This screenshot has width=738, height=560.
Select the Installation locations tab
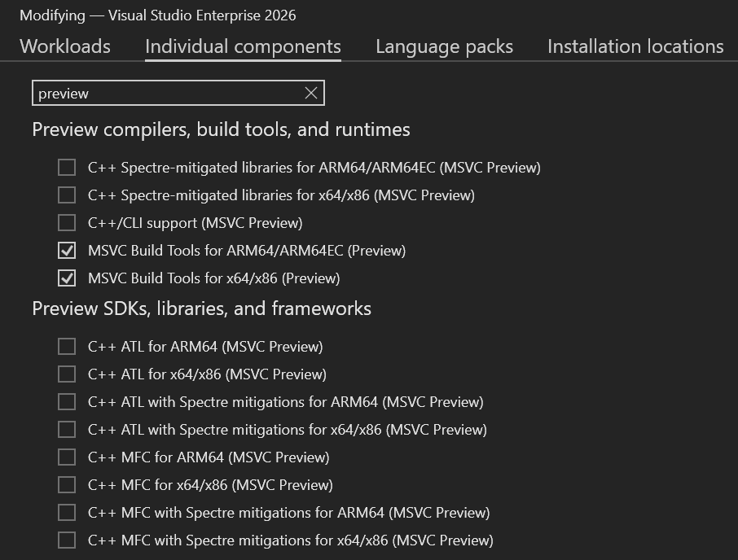point(635,46)
